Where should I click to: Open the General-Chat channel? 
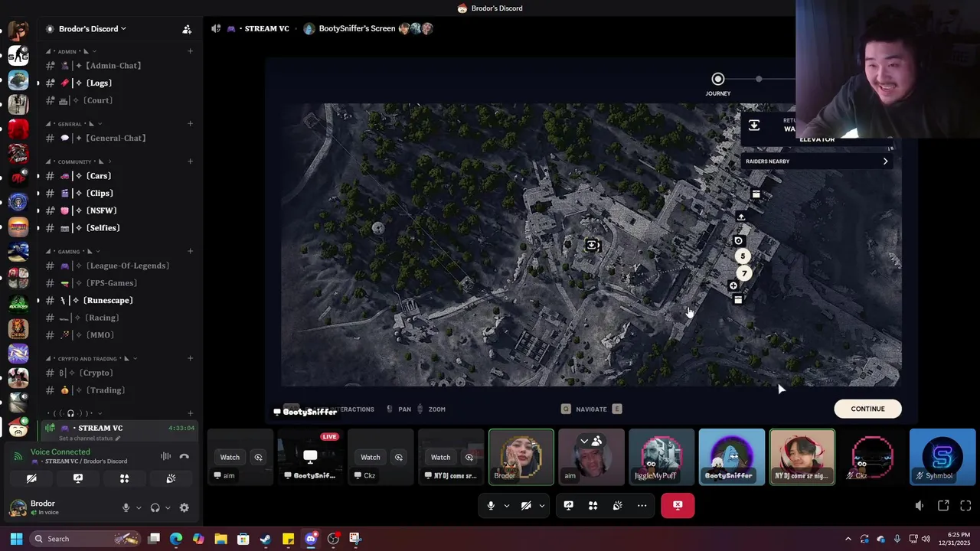coord(119,138)
